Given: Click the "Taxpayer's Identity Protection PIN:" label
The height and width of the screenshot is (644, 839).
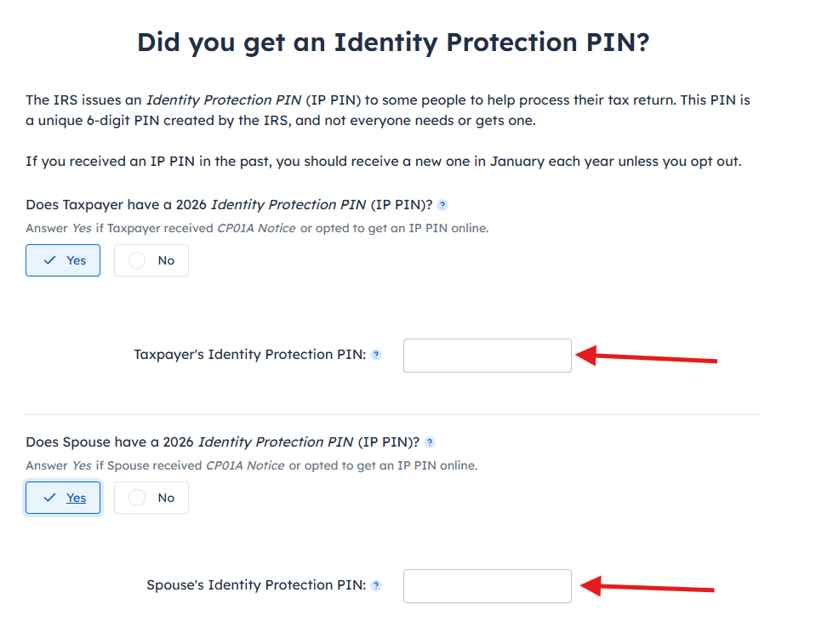Looking at the screenshot, I should point(249,355).
